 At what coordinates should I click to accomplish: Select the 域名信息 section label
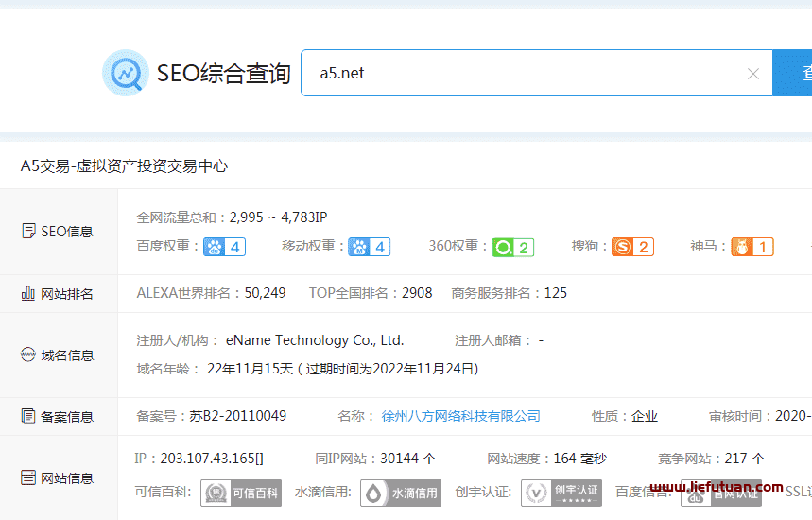58,355
